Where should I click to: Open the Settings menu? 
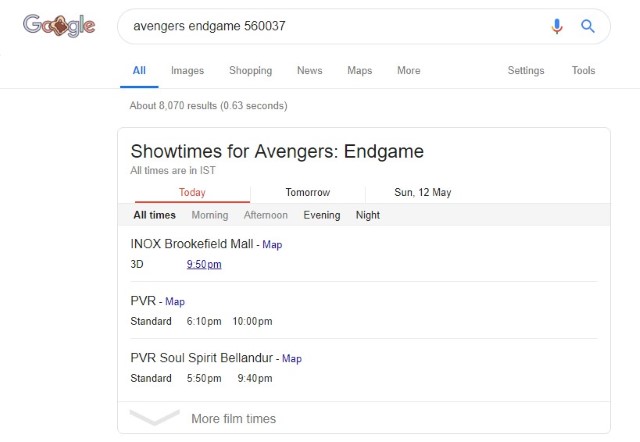click(x=526, y=70)
